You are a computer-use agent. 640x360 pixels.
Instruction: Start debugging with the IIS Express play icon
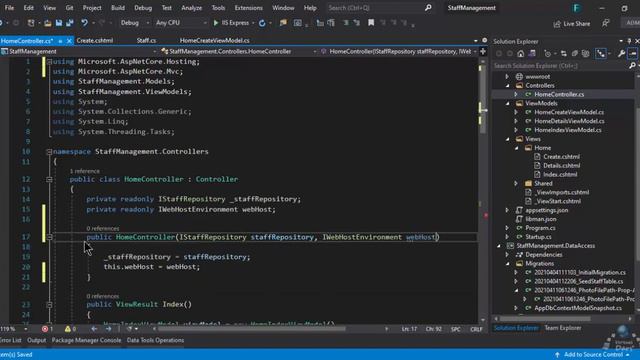tap(216, 23)
